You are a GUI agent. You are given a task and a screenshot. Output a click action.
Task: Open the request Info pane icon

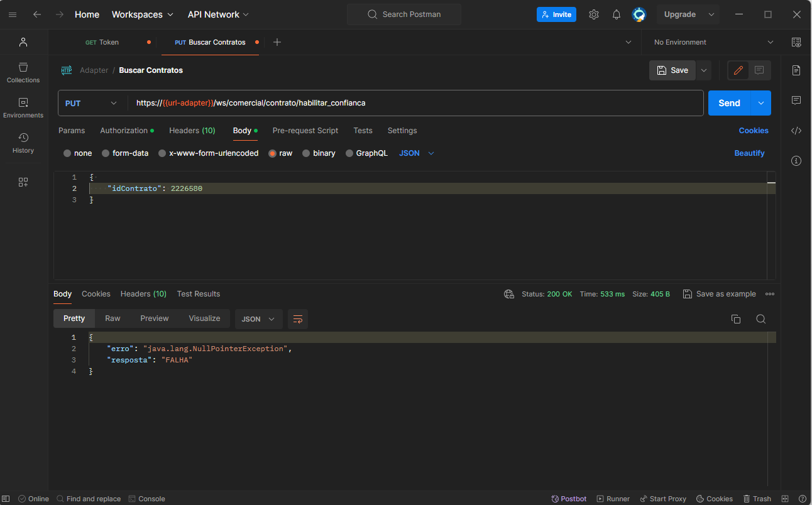coord(796,161)
